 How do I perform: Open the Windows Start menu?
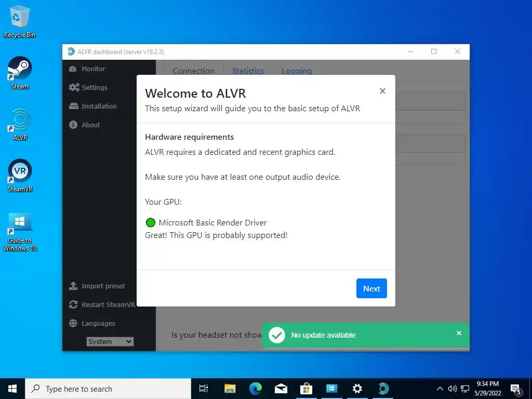click(12, 389)
